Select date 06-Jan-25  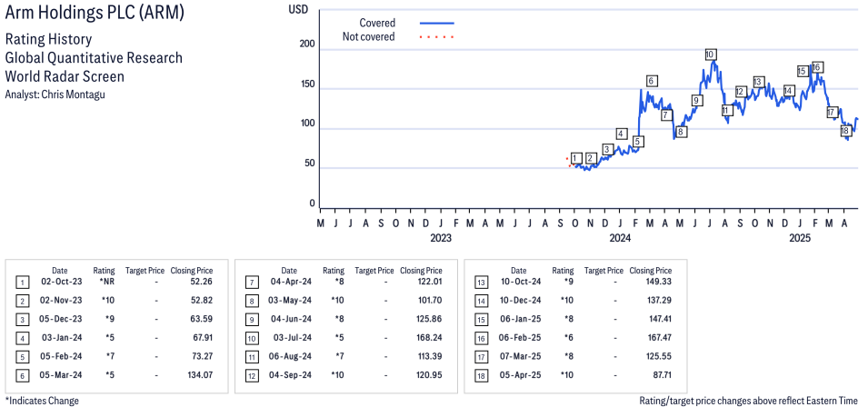(521, 319)
